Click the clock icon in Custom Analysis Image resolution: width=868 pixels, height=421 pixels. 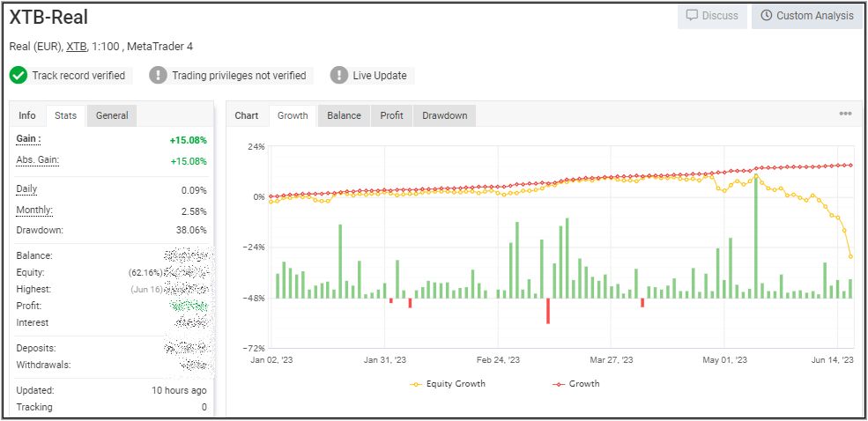[766, 16]
